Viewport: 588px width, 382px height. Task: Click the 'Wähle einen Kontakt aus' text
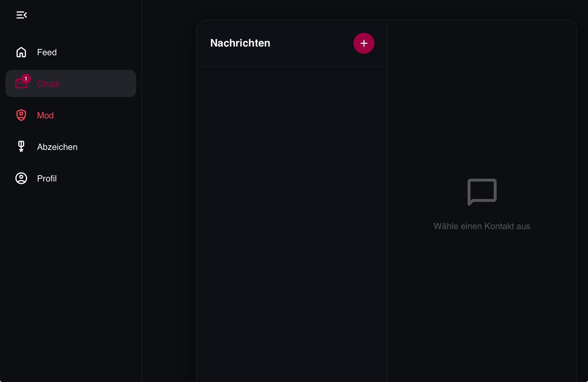pos(482,226)
